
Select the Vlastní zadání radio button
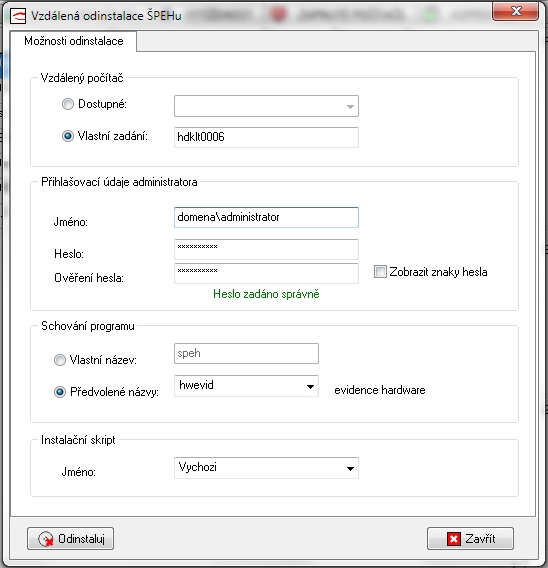coord(68,136)
